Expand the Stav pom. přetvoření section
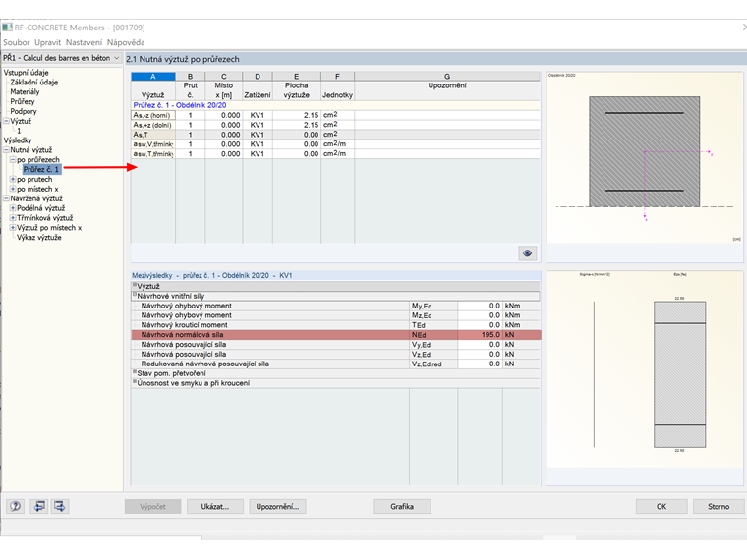 pos(135,372)
